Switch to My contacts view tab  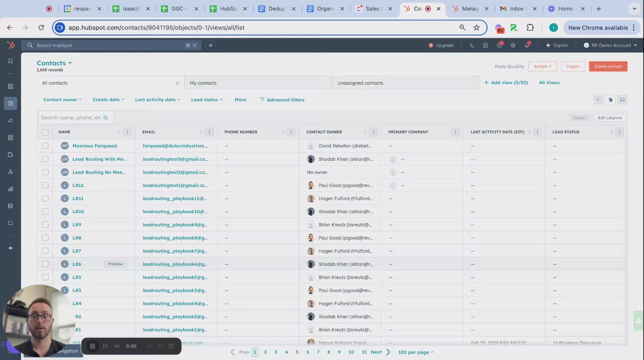(258, 83)
